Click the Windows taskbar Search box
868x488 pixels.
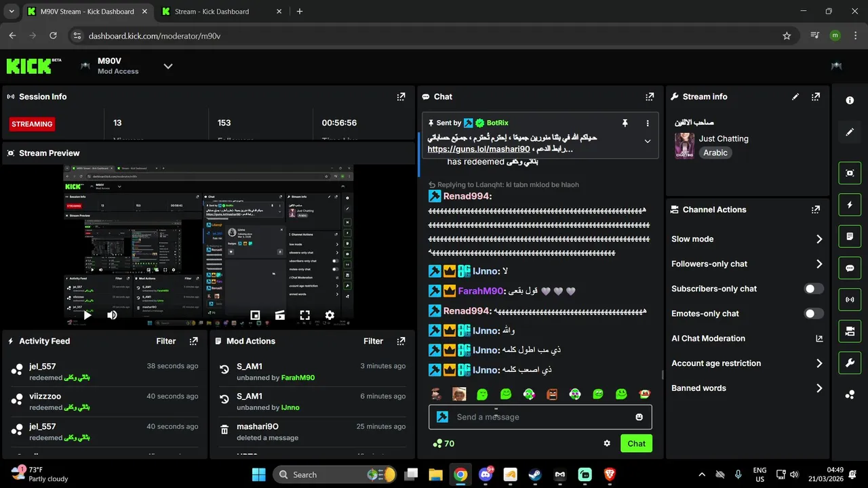336,474
